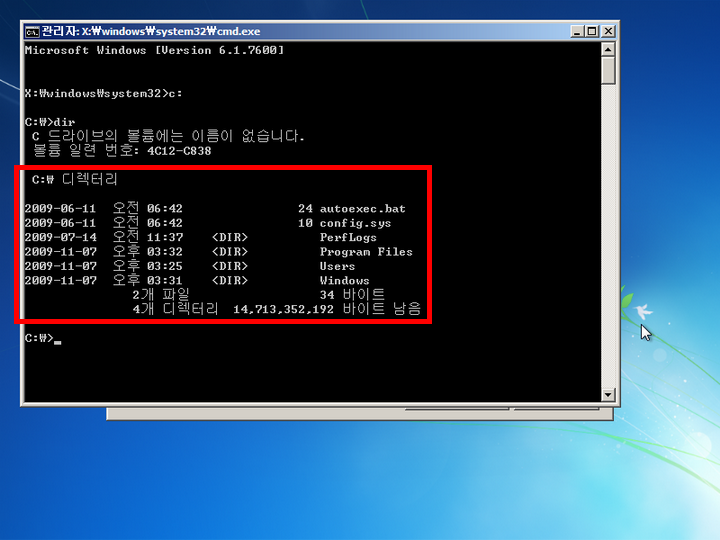Open the cmd window system menu icon
The image size is (720, 540).
(x=32, y=32)
